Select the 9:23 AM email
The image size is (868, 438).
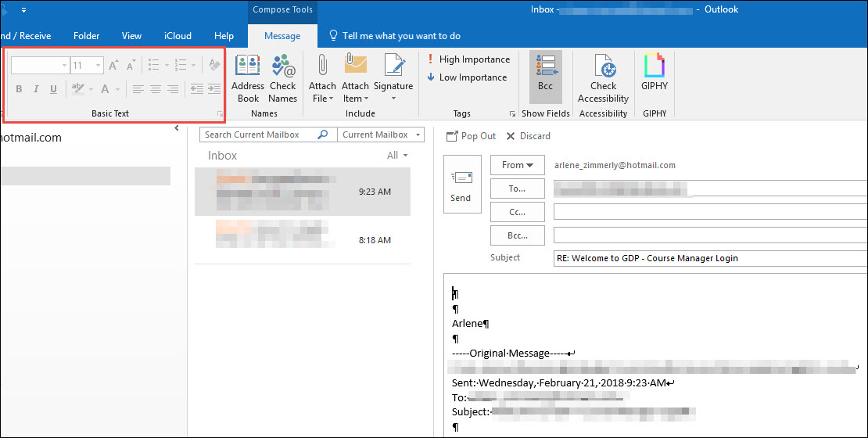click(x=303, y=192)
